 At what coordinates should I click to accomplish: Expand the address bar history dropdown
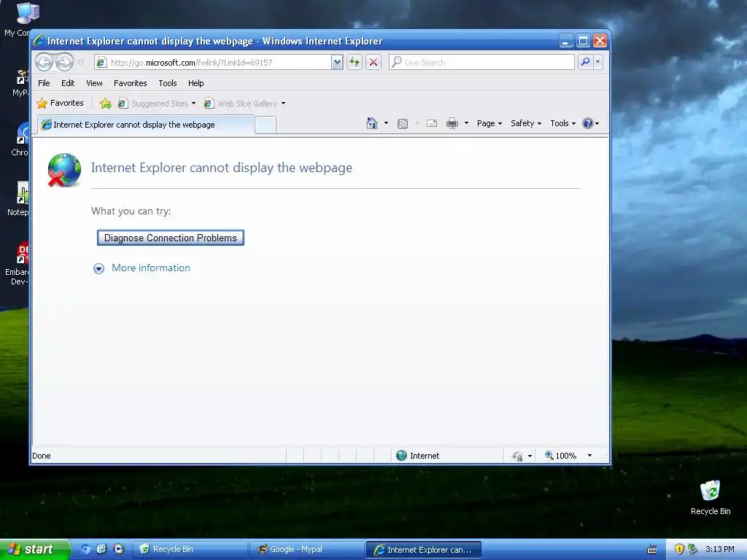click(337, 63)
